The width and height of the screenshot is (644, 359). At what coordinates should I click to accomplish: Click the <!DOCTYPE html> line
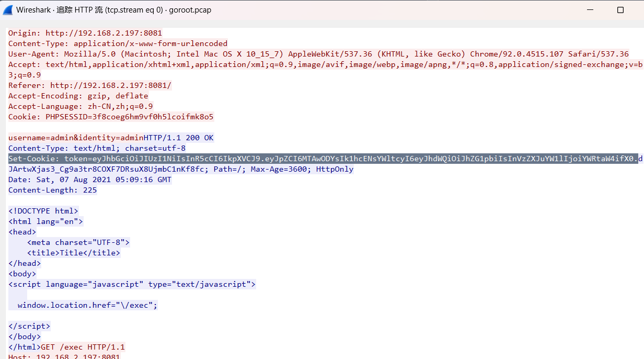(43, 211)
